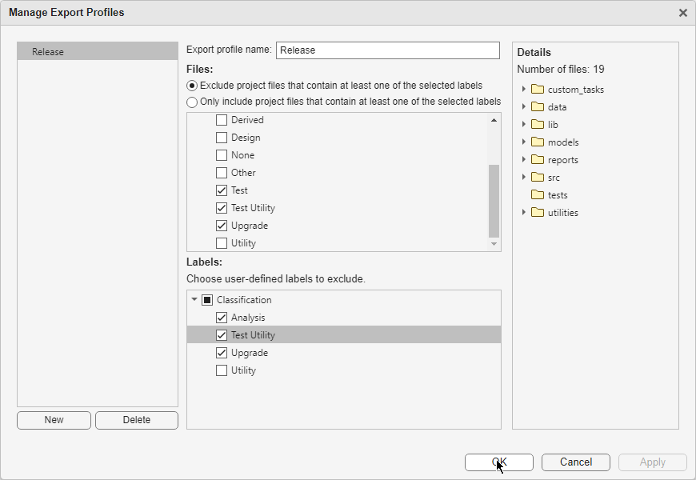This screenshot has height=480, width=696.
Task: Collapse the Classification label tree
Action: coord(194,300)
